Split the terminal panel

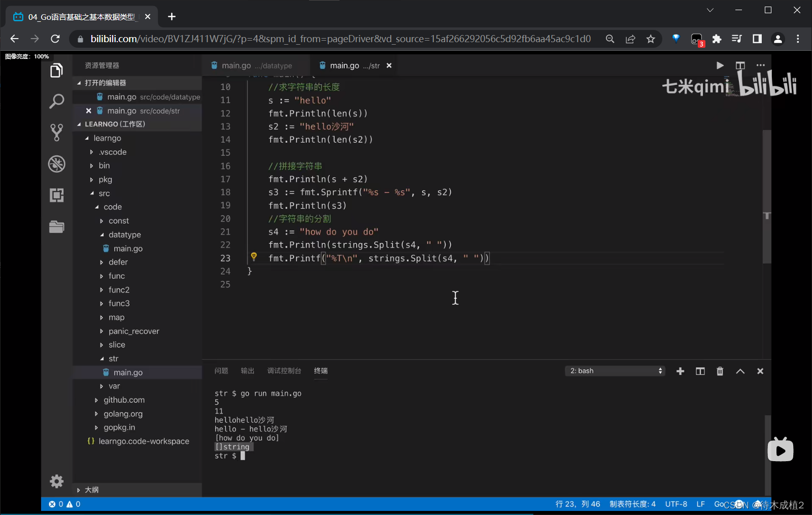point(700,371)
